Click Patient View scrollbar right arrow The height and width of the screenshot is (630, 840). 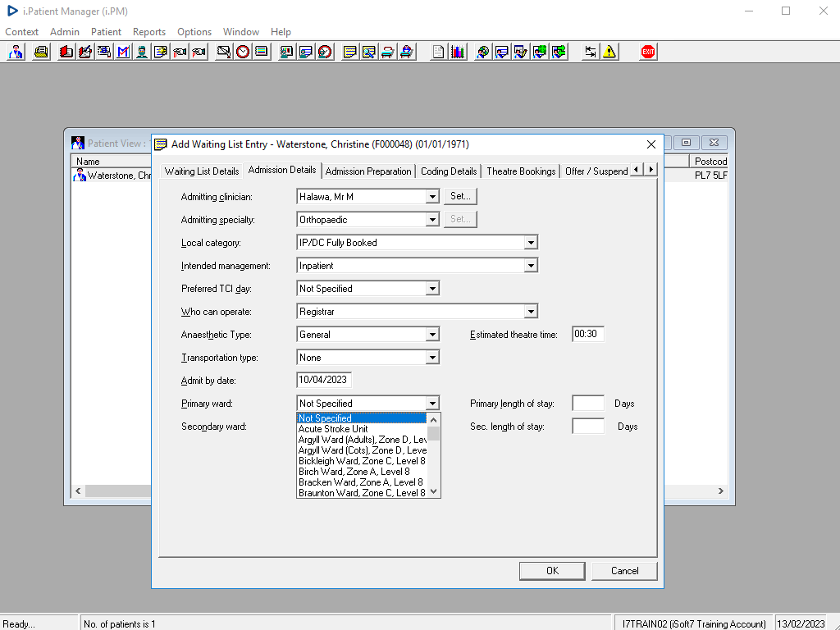[x=720, y=491]
